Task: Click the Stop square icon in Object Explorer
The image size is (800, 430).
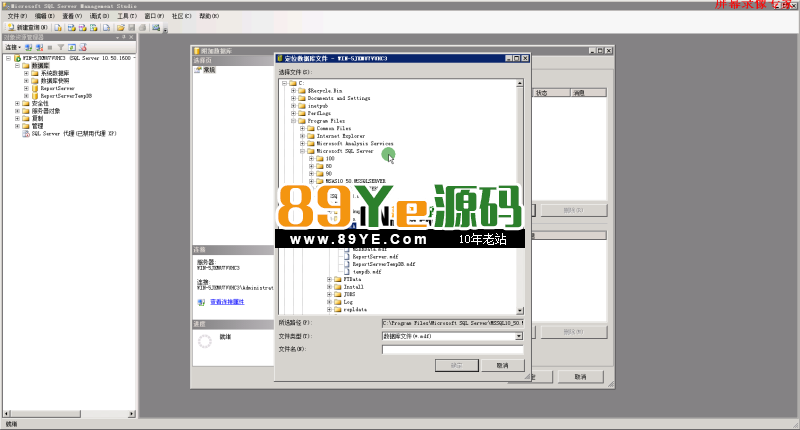Action: (50, 47)
